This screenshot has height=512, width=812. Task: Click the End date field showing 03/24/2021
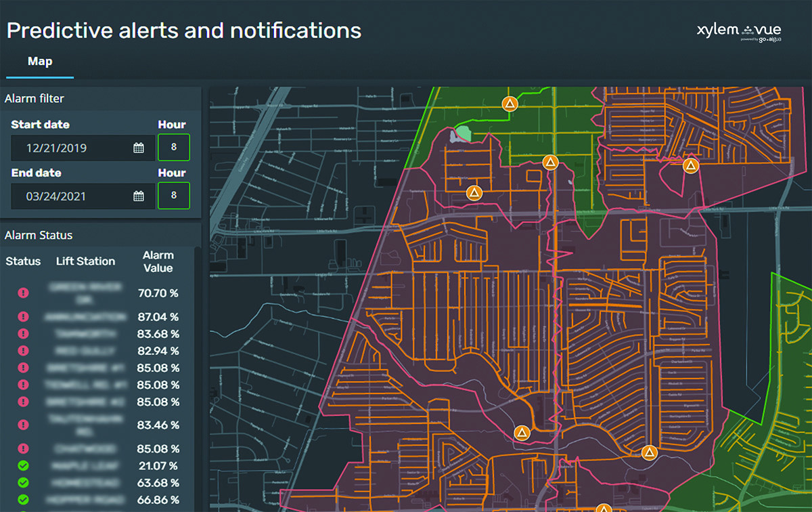point(68,196)
